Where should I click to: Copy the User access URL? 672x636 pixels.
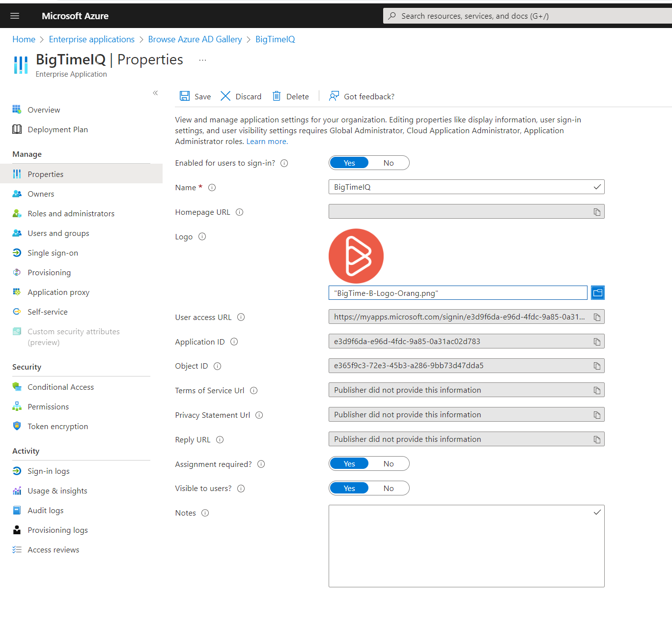[597, 317]
